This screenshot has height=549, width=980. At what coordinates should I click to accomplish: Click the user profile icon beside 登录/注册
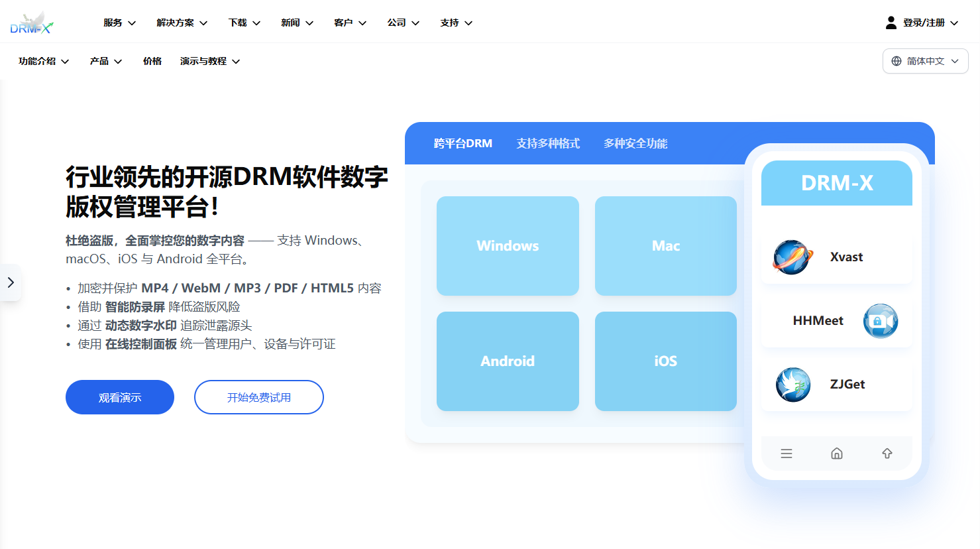pos(891,23)
